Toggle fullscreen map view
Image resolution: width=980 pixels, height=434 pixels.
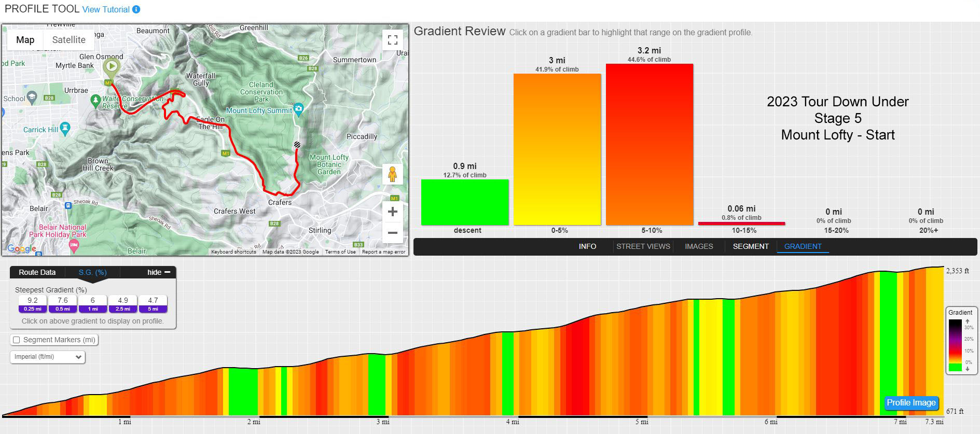393,40
